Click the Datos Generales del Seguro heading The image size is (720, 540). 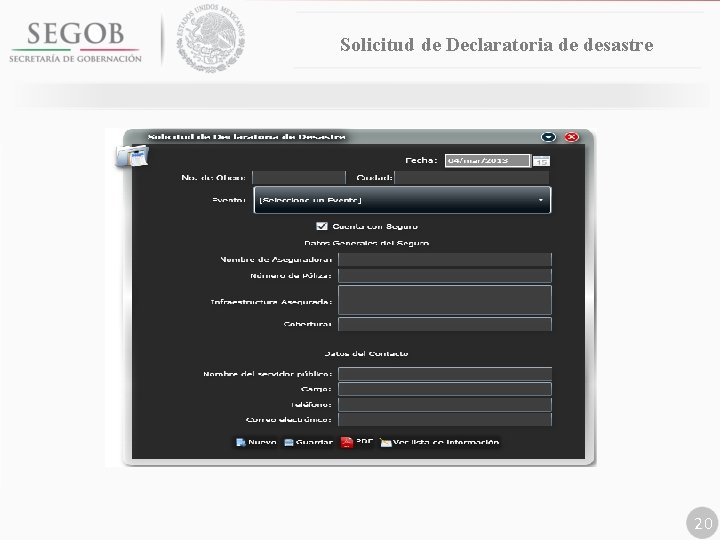366,243
